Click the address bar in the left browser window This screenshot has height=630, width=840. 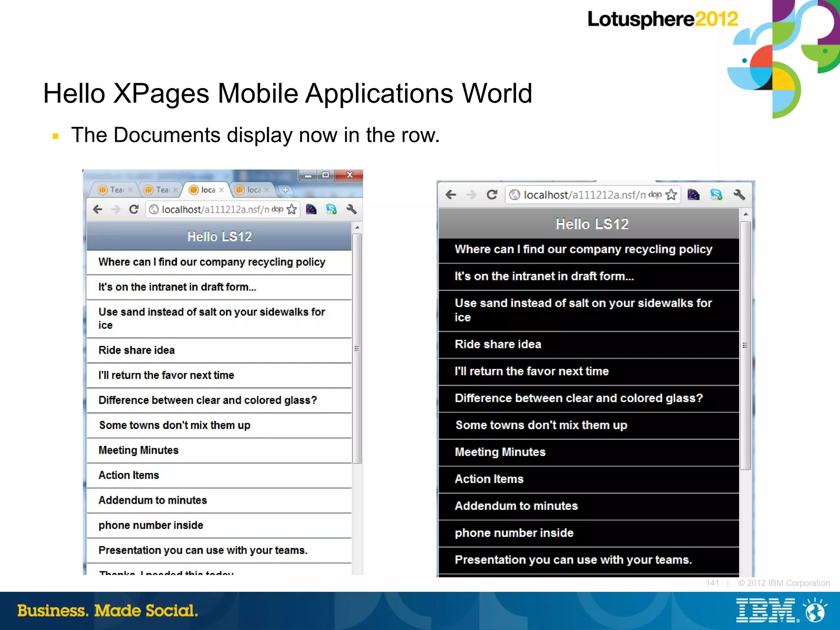click(x=222, y=209)
